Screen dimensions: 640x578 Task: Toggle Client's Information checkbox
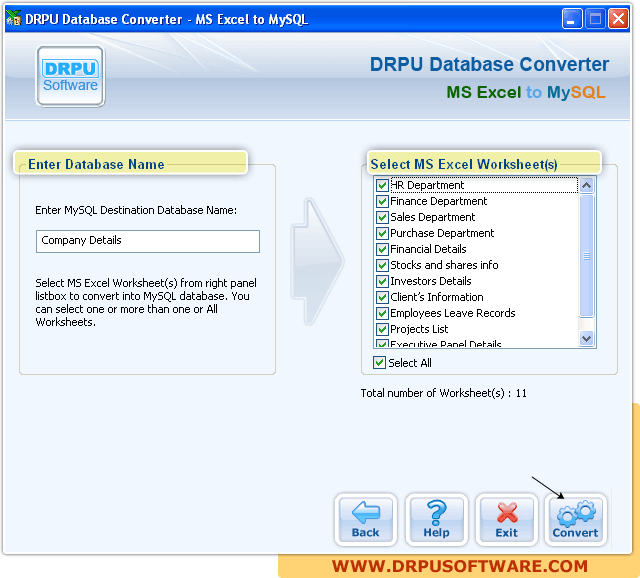[382, 297]
